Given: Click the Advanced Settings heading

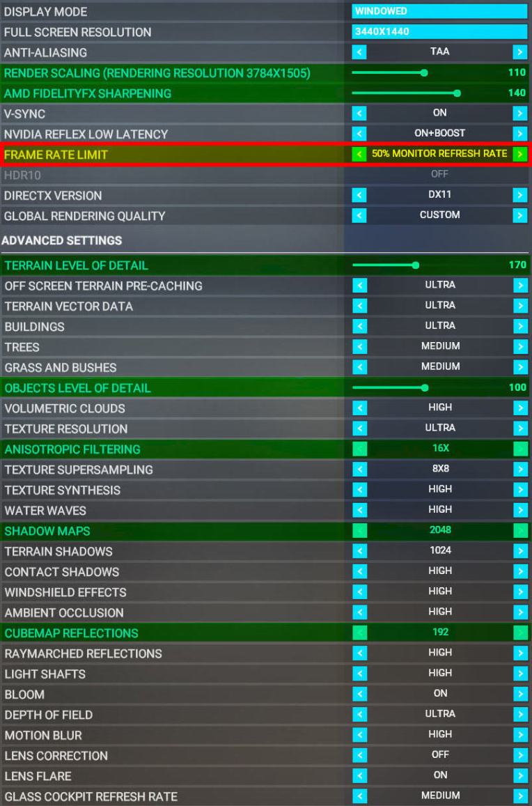Looking at the screenshot, I should coord(62,240).
